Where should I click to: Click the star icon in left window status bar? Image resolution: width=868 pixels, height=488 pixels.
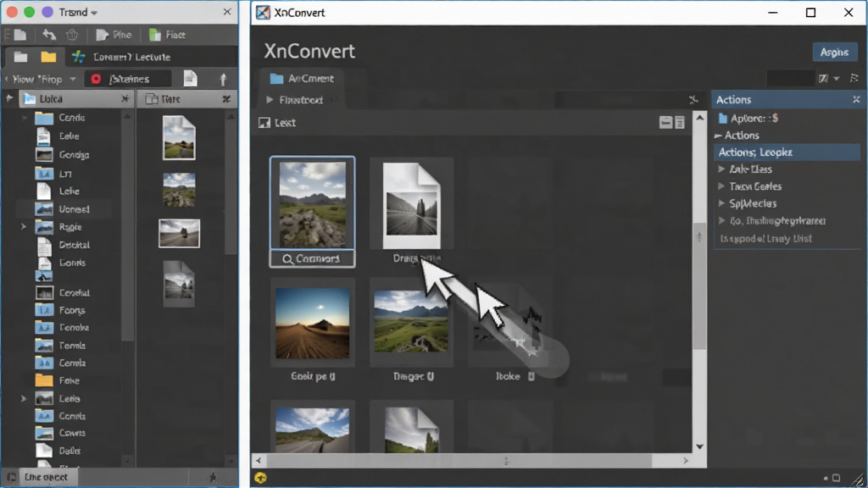[x=213, y=477]
